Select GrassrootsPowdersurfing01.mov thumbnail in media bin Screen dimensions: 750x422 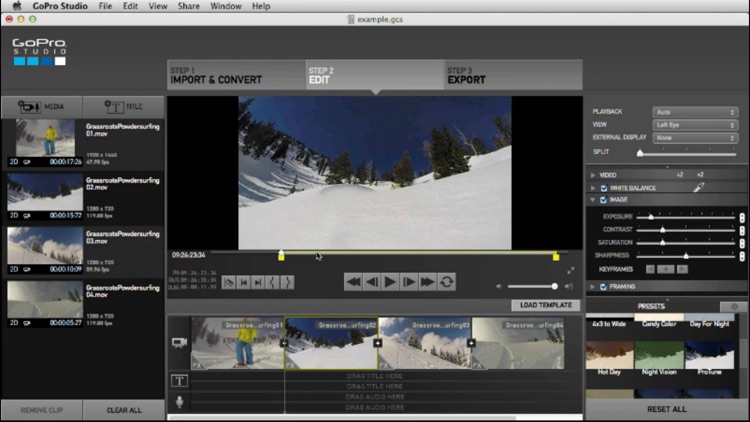click(x=45, y=138)
